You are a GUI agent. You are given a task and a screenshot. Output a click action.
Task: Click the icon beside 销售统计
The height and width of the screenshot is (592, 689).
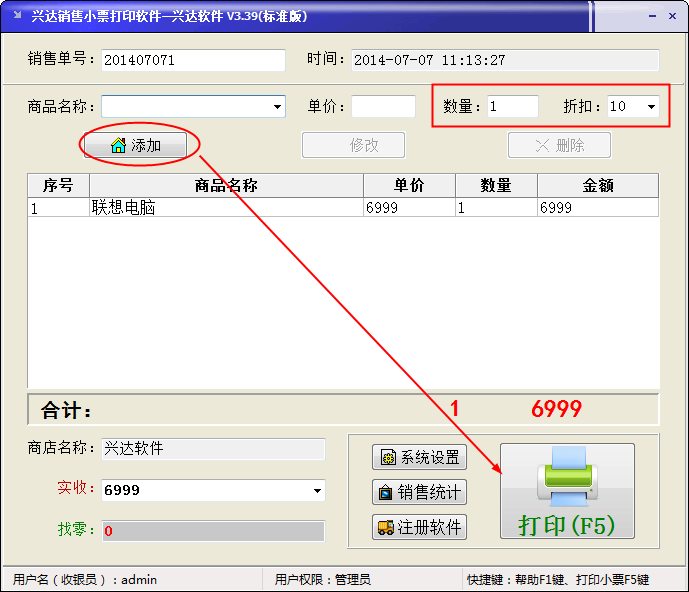(x=385, y=492)
